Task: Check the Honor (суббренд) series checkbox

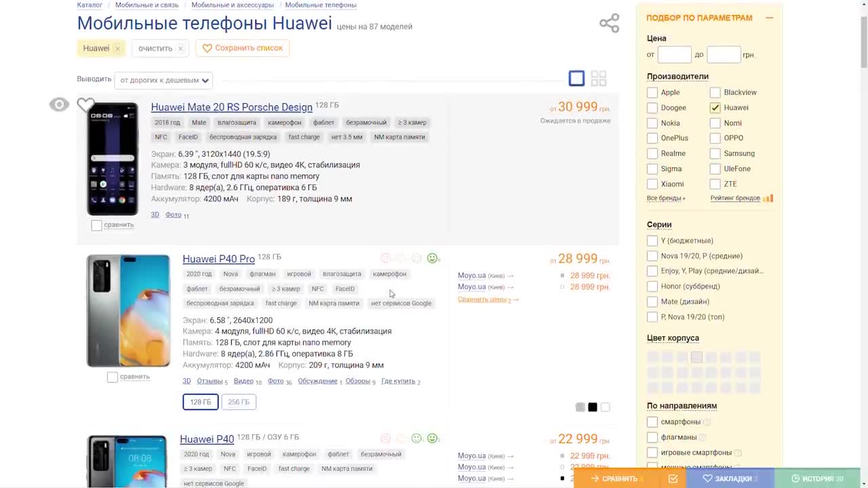Action: tap(652, 286)
